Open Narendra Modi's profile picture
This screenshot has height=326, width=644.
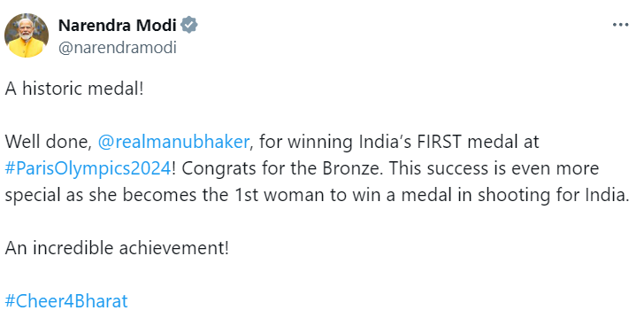point(27,35)
